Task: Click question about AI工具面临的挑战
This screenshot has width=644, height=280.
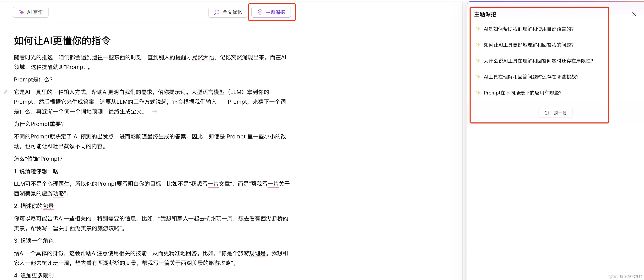Action: [x=531, y=77]
